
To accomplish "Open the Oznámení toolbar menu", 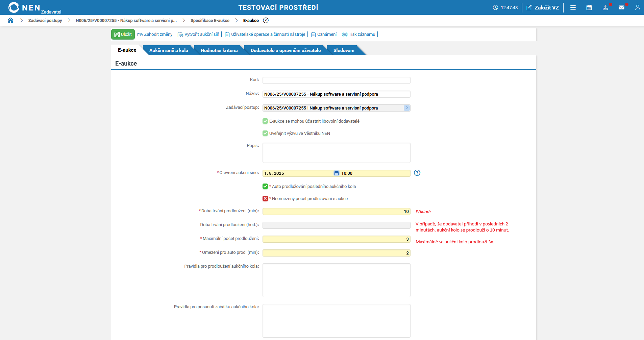I will pyautogui.click(x=324, y=34).
